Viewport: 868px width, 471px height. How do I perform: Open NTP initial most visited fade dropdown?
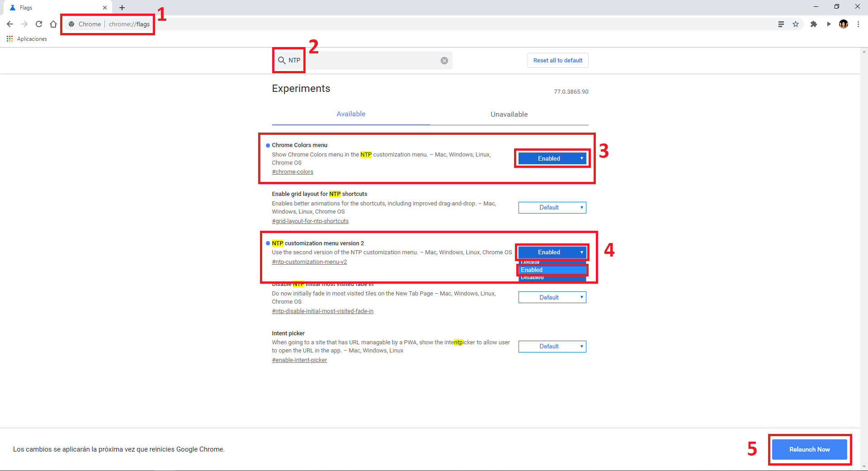552,297
